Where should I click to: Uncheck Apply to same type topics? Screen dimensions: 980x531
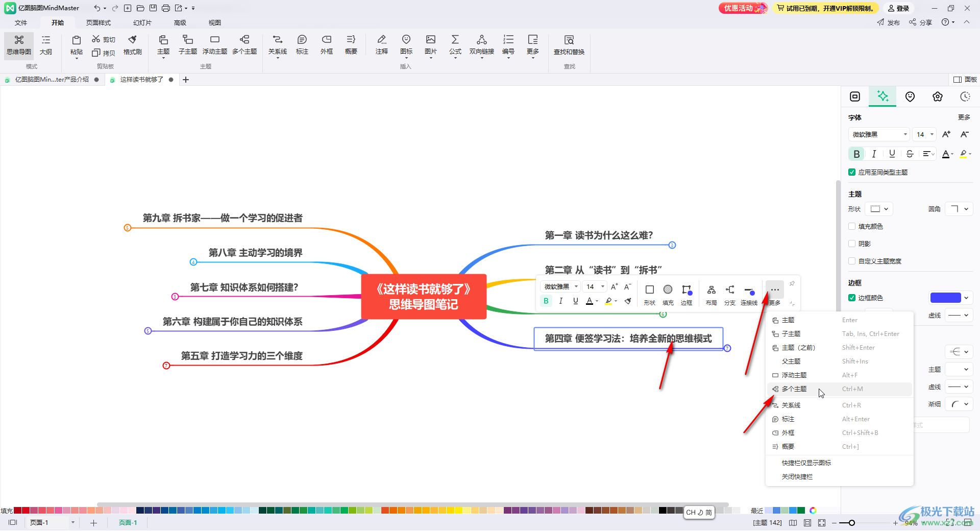[x=852, y=172]
